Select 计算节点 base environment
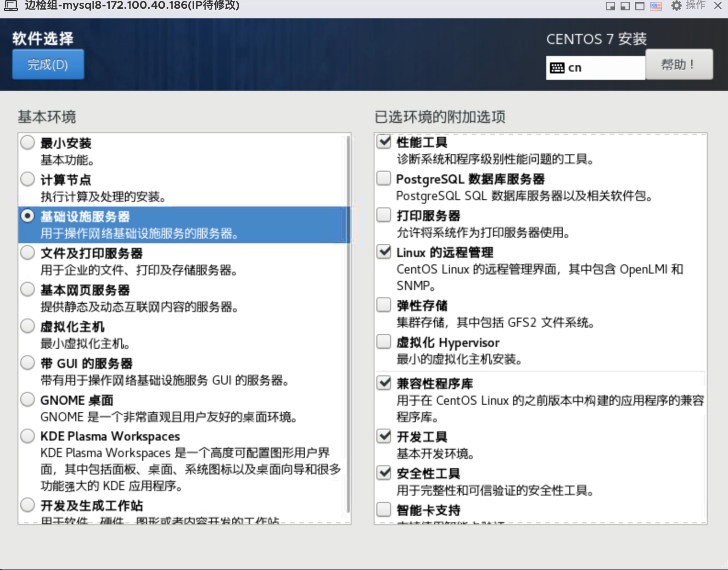Screen dimensions: 728x570 pos(28,179)
